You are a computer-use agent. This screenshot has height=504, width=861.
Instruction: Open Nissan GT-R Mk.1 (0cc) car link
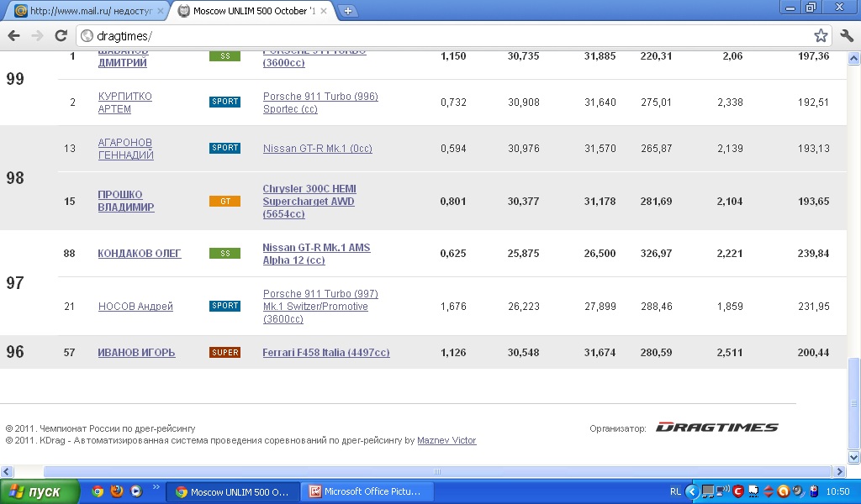click(317, 149)
